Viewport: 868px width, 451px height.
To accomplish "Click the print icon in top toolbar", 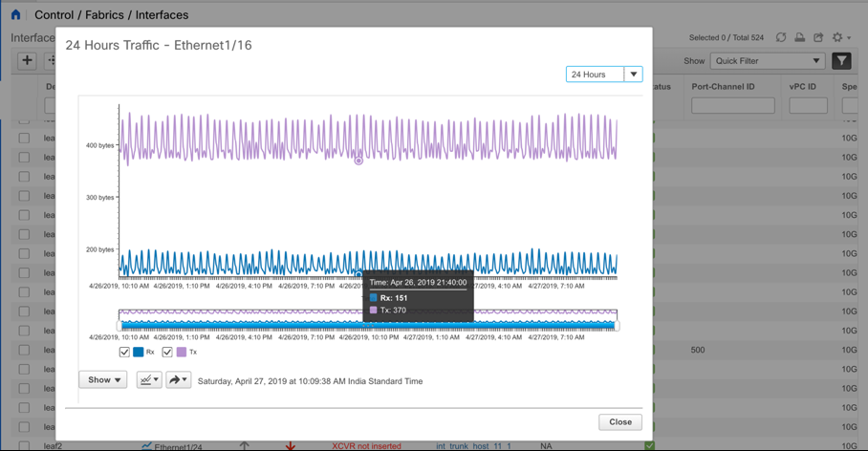I will (x=800, y=37).
